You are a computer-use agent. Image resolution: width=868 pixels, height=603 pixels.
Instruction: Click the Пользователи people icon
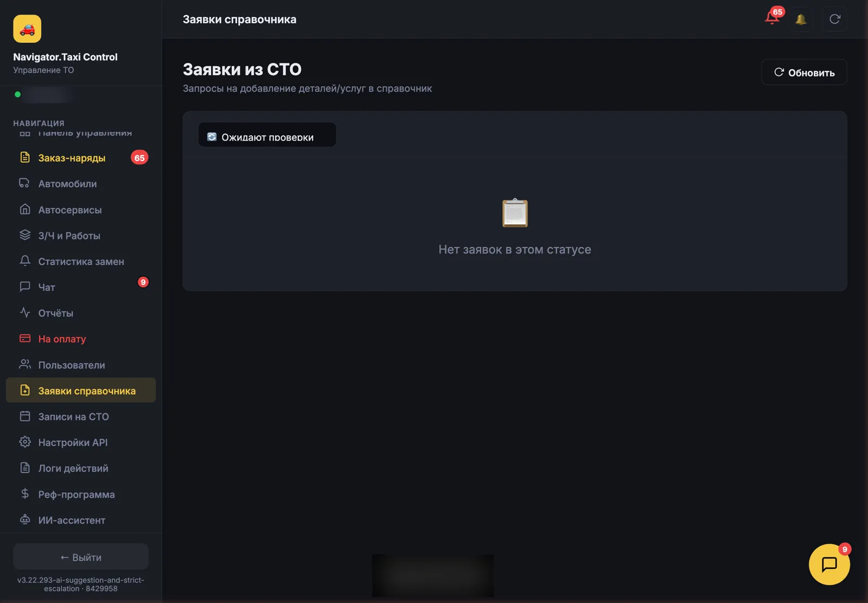point(25,365)
